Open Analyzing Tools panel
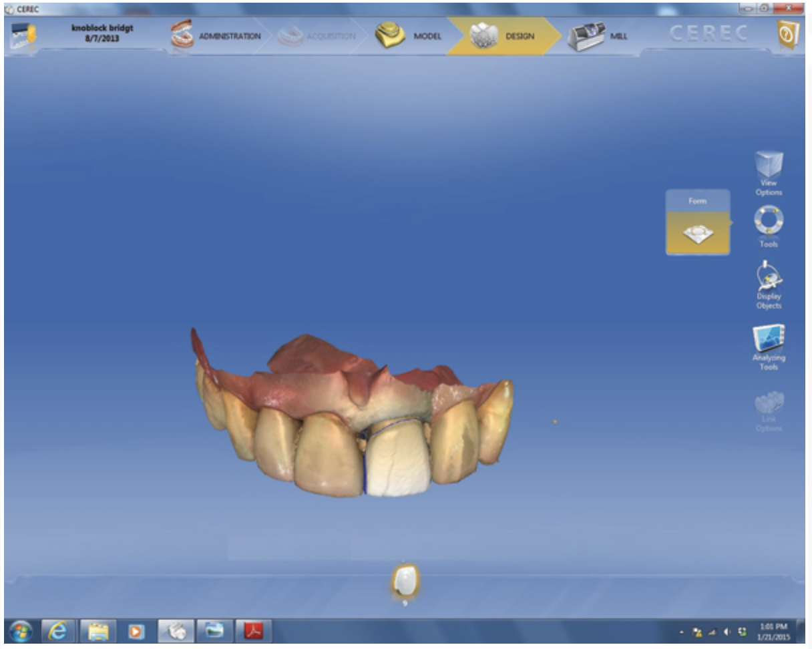Screen dimensions: 812x649 click(769, 346)
